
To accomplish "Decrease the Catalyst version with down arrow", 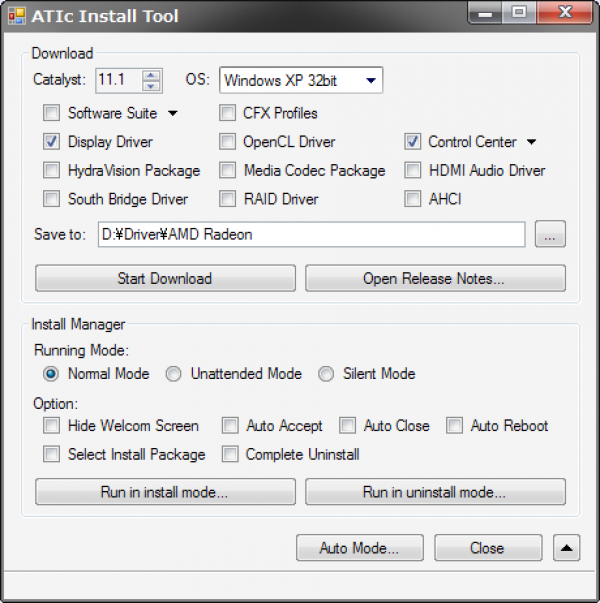I will (151, 85).
